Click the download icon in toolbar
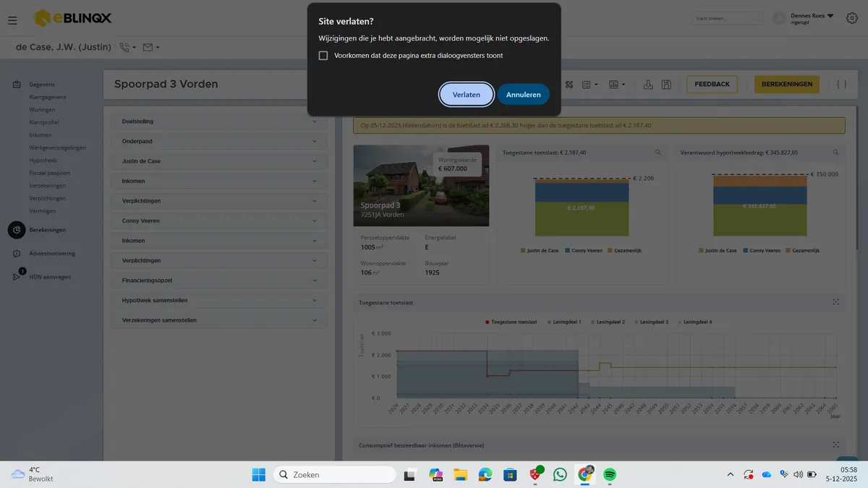 [648, 85]
